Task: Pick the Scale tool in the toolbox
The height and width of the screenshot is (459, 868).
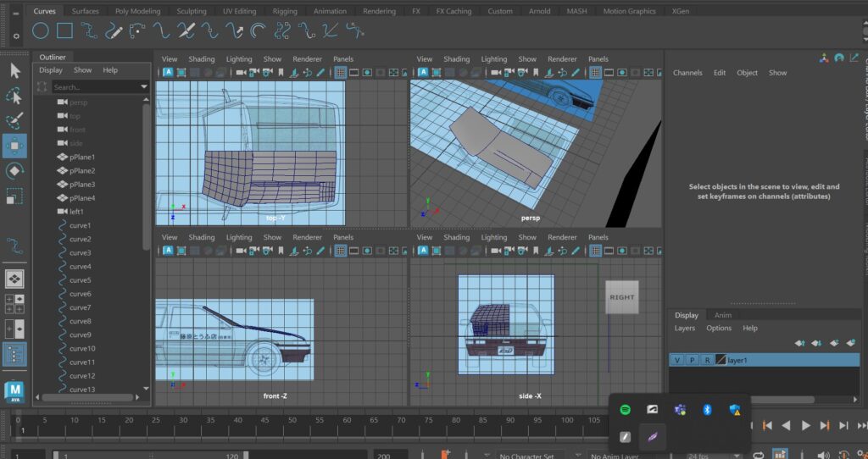Action: (x=14, y=196)
